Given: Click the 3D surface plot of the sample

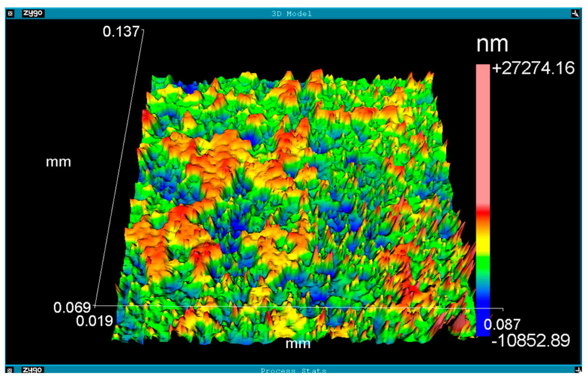Looking at the screenshot, I should pyautogui.click(x=295, y=201).
